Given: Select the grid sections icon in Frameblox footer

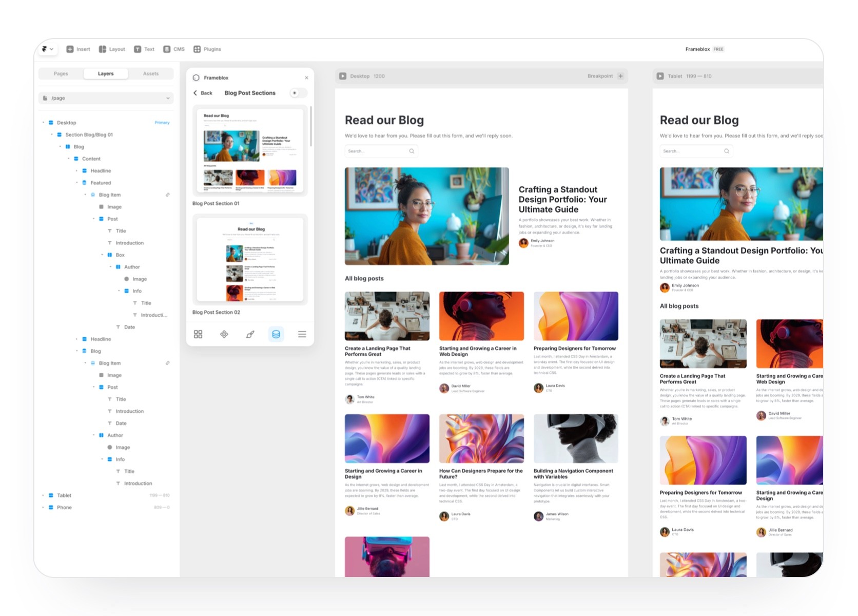Looking at the screenshot, I should (x=199, y=334).
